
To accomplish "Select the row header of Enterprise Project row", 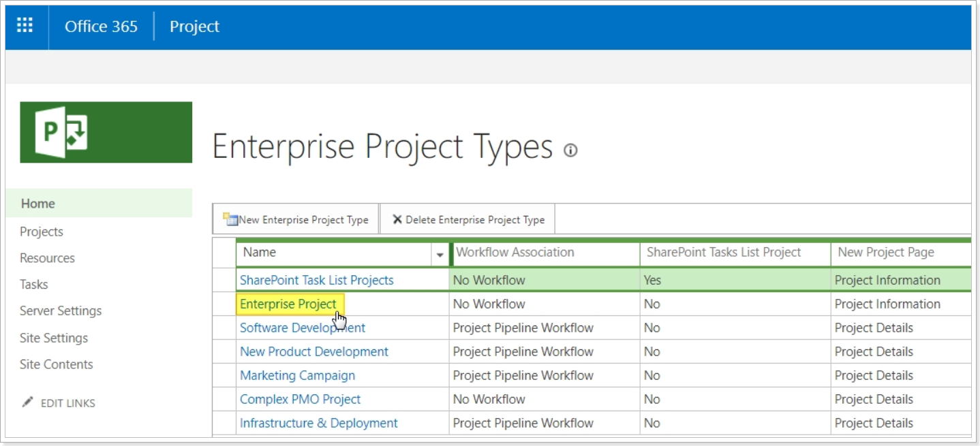I will [x=224, y=304].
